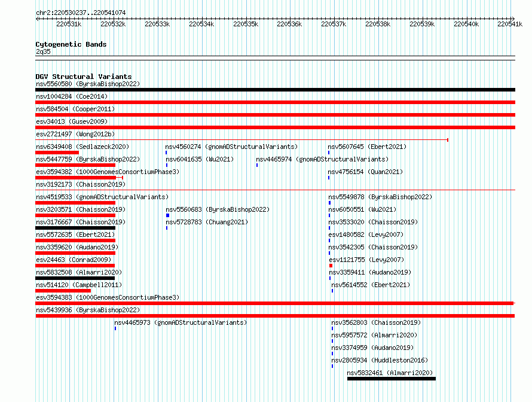Open nsv5572635 (Ebert2021) variant
Viewport: 532px width, 402px height.
(x=75, y=234)
